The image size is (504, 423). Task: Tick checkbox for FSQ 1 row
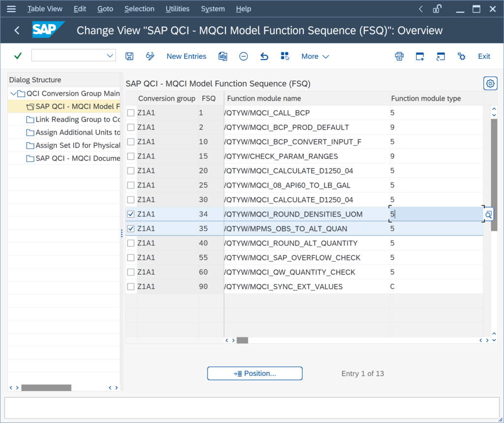(131, 113)
